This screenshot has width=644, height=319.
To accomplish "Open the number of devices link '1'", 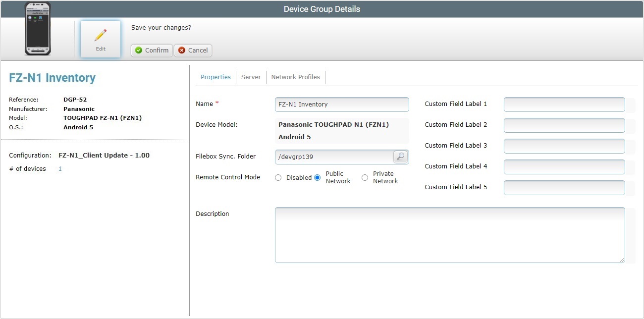I will coord(60,169).
